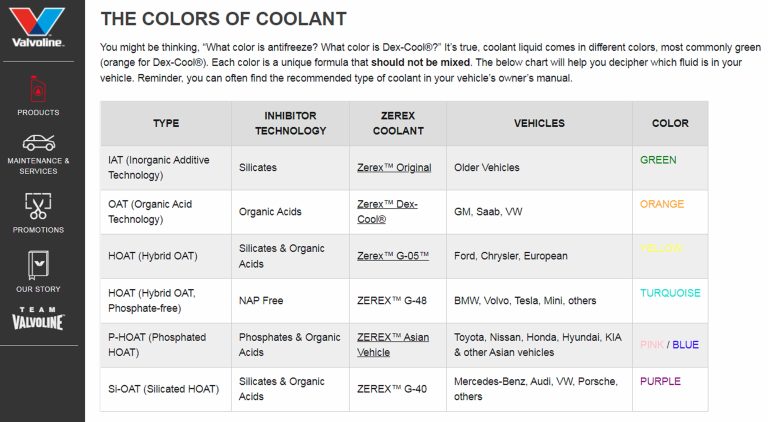Open the Products oil bottle icon
Image resolution: width=768 pixels, height=422 pixels.
(x=38, y=89)
